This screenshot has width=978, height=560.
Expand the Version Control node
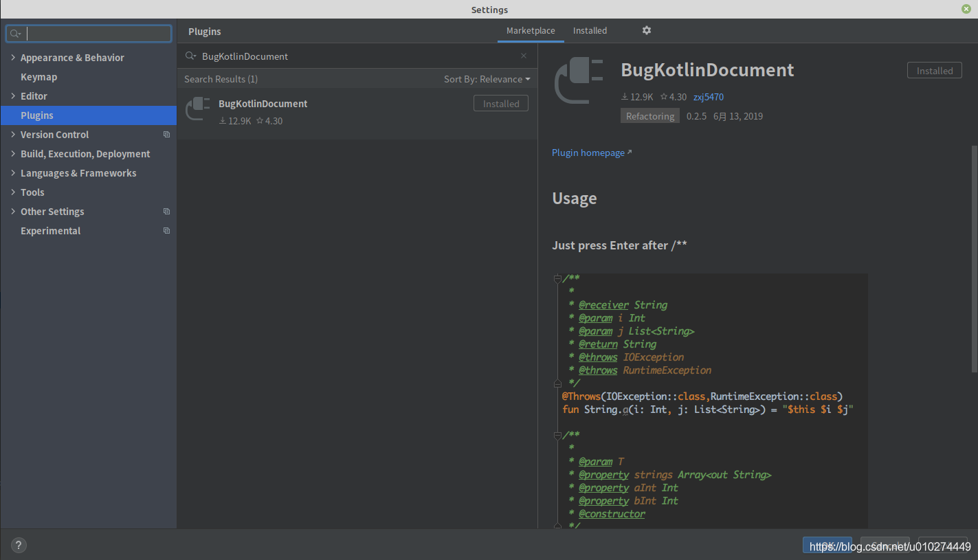(13, 135)
